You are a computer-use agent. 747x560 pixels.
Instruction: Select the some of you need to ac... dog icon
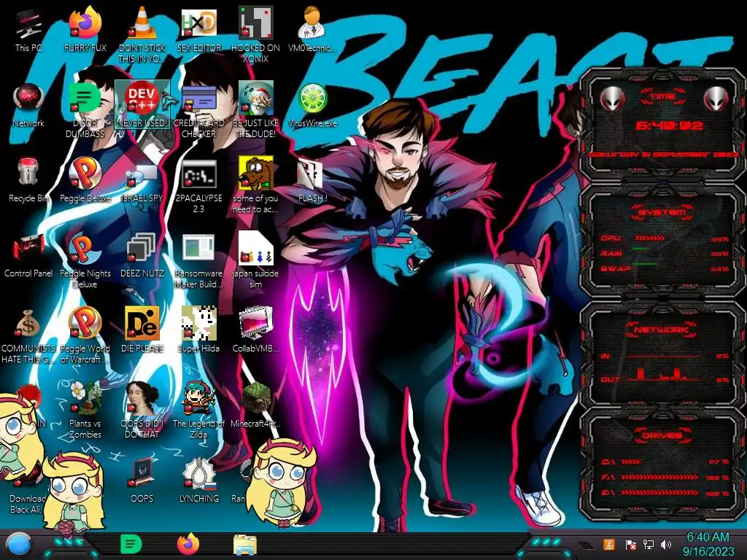(x=256, y=186)
